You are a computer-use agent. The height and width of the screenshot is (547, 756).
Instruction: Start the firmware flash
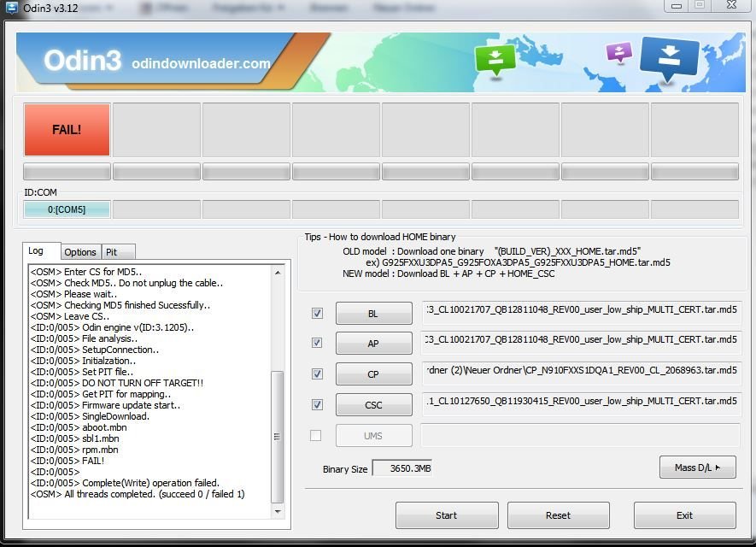[447, 515]
